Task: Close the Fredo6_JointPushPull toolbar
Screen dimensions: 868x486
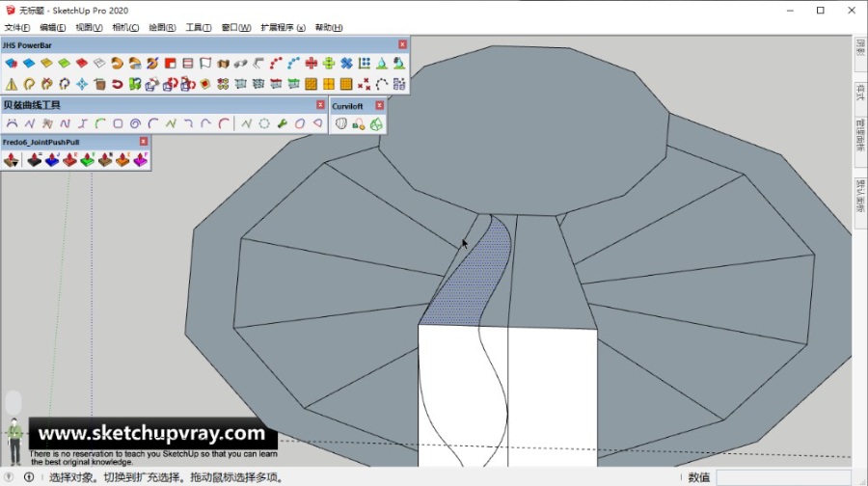Action: pos(144,142)
